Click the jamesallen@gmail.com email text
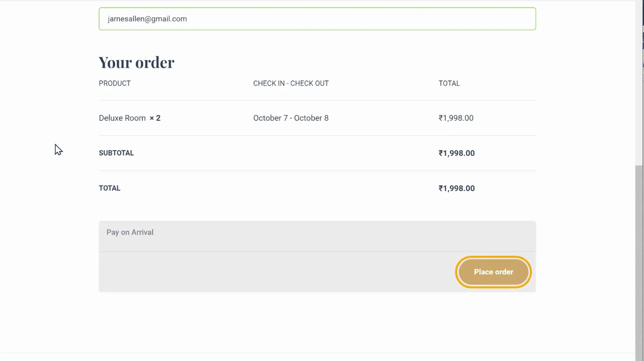This screenshot has width=644, height=361. 147,19
